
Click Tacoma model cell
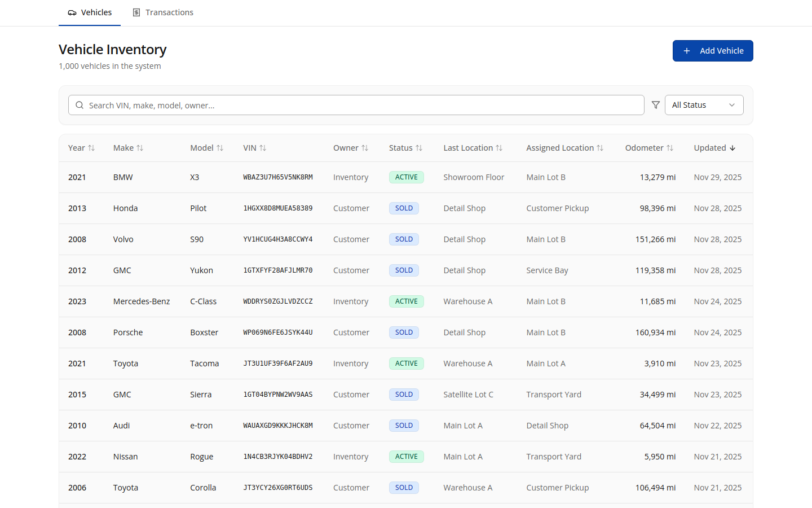pos(205,364)
